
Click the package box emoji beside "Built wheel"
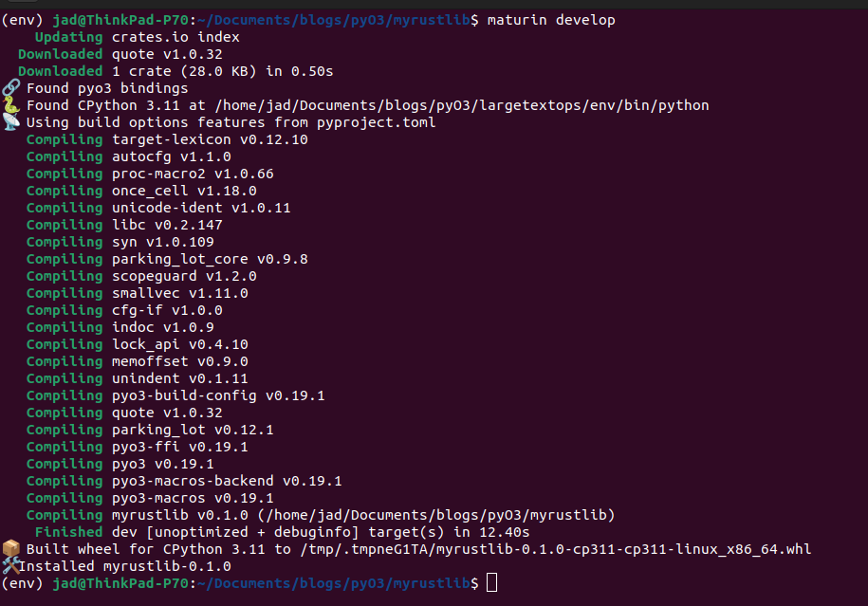(10, 549)
